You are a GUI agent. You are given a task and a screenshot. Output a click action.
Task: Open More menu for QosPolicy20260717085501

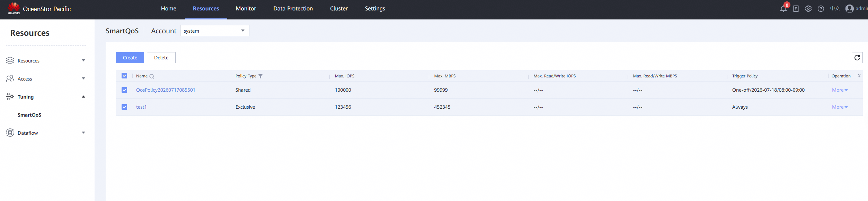tap(840, 90)
